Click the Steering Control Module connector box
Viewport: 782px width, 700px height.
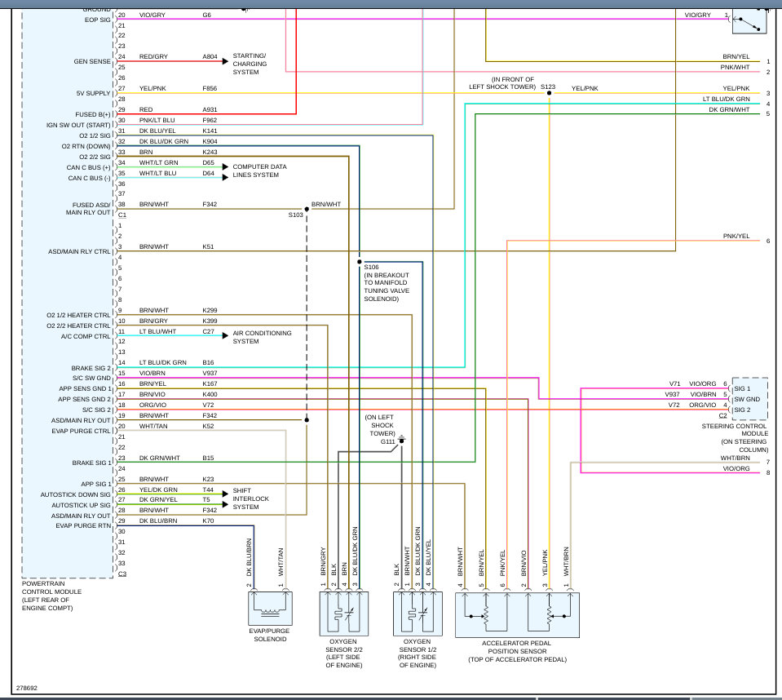(749, 399)
